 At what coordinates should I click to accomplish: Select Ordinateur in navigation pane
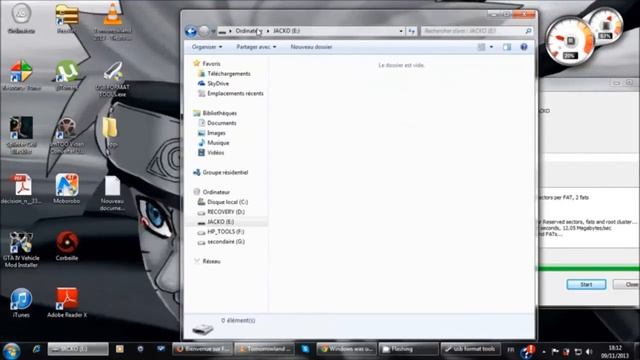(216, 192)
